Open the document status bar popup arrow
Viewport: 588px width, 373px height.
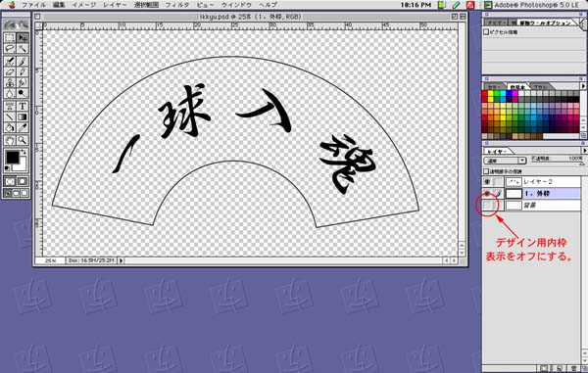point(122,260)
